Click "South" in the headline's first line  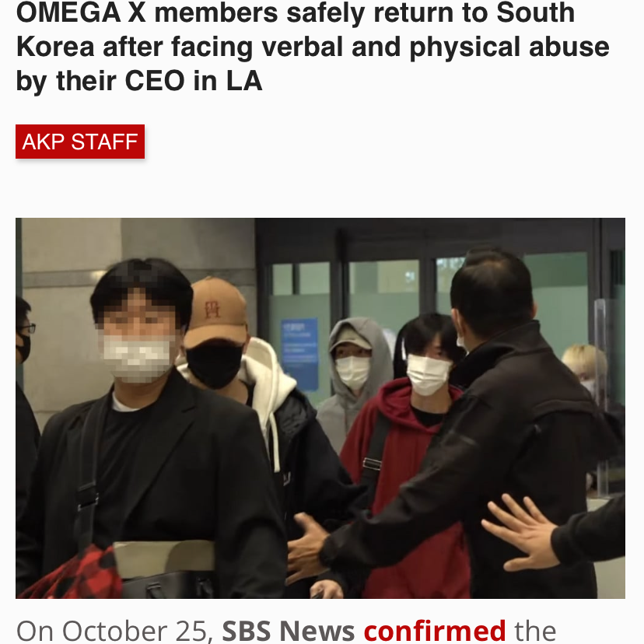(536, 12)
